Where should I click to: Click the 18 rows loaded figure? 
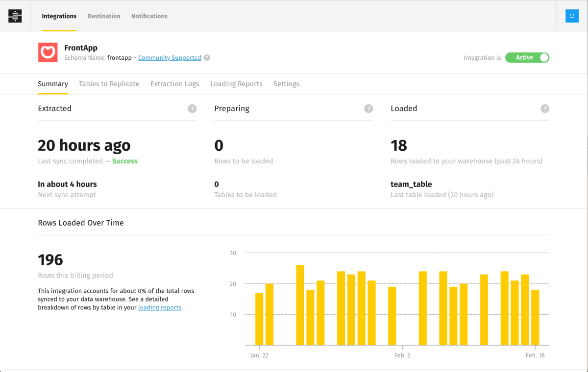coord(399,145)
